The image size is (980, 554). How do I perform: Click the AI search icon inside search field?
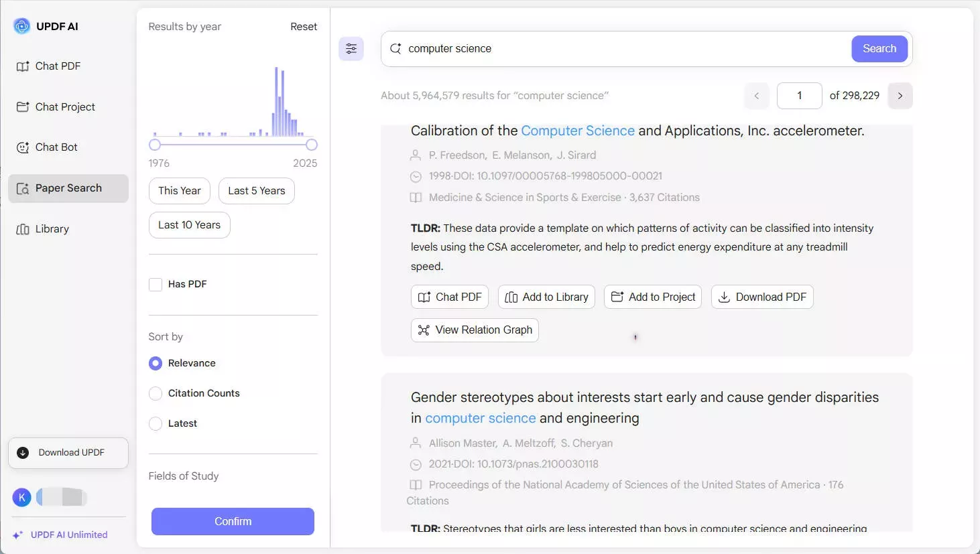pos(395,48)
